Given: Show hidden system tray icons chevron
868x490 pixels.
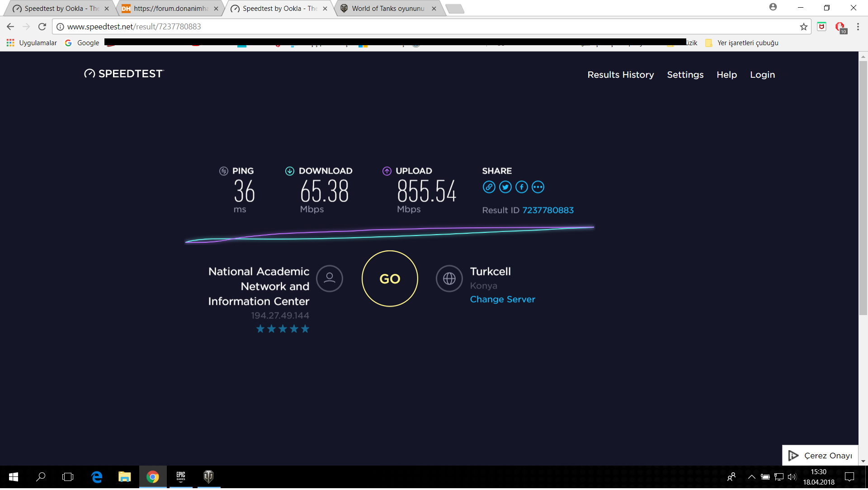Looking at the screenshot, I should pos(751,477).
